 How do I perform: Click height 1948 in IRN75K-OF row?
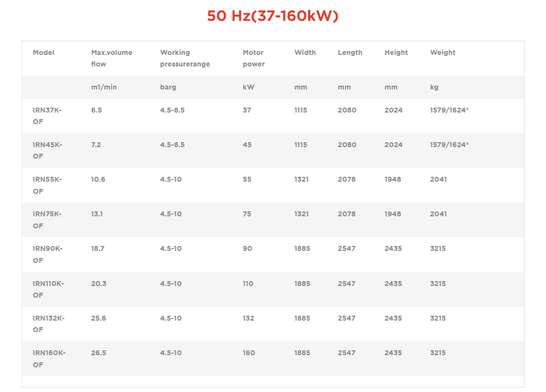(x=393, y=214)
